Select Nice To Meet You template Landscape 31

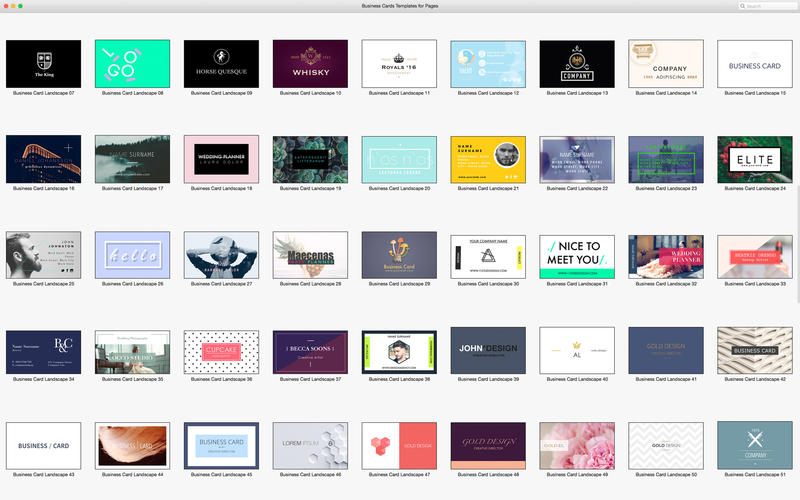point(577,256)
